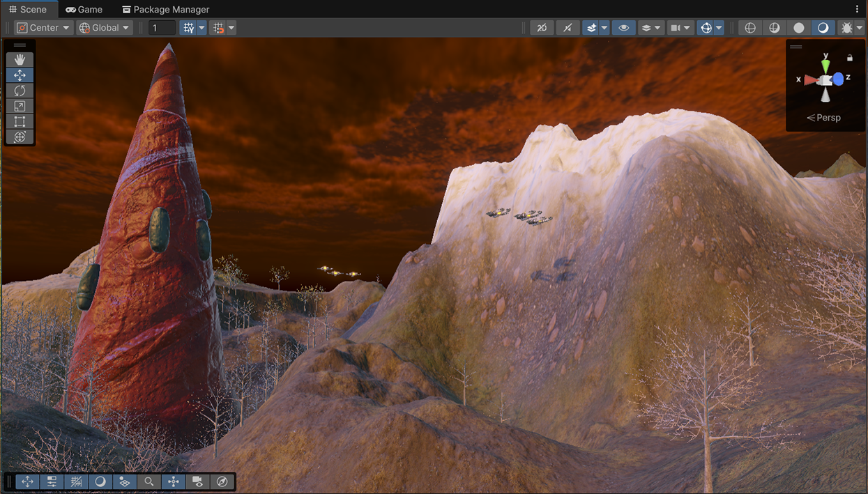Select the Scale tool
The height and width of the screenshot is (494, 868).
pos(20,106)
